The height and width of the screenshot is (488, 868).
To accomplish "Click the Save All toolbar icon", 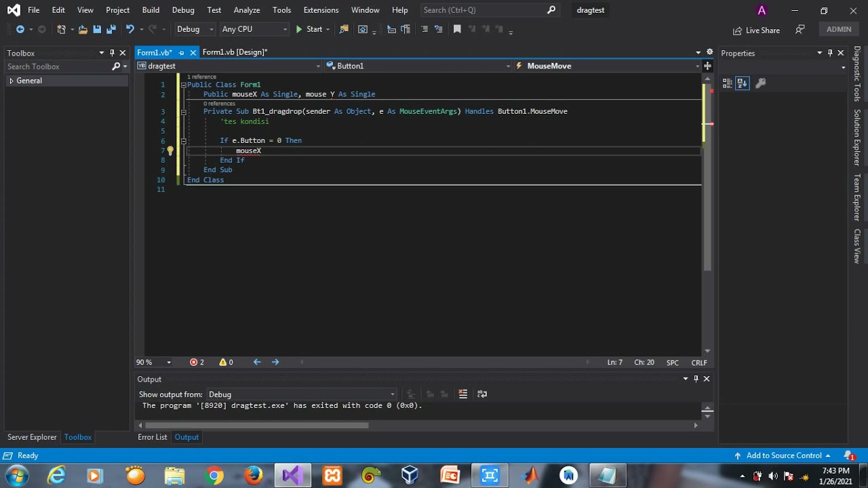I will [111, 29].
